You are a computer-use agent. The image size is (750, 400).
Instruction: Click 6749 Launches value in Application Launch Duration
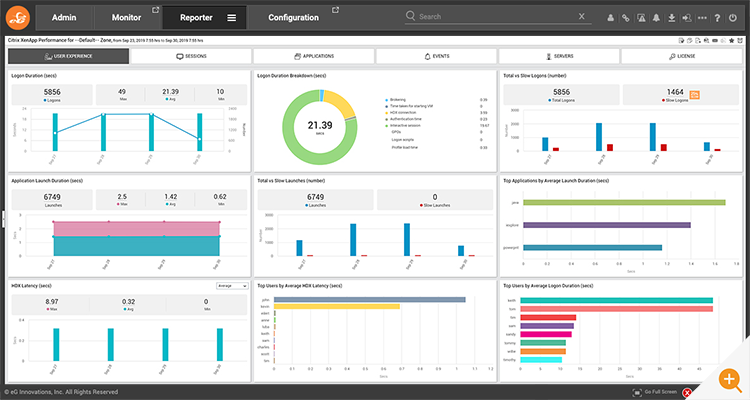pos(52,197)
